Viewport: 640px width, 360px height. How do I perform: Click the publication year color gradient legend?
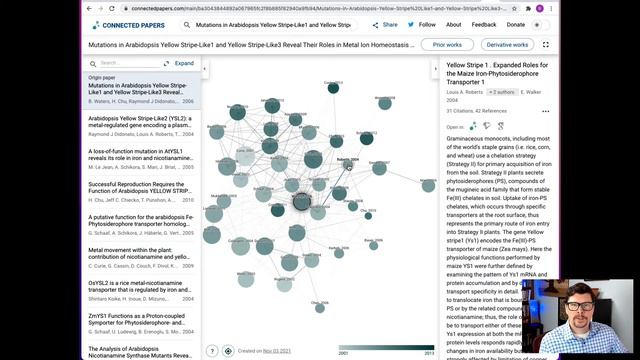[386, 348]
